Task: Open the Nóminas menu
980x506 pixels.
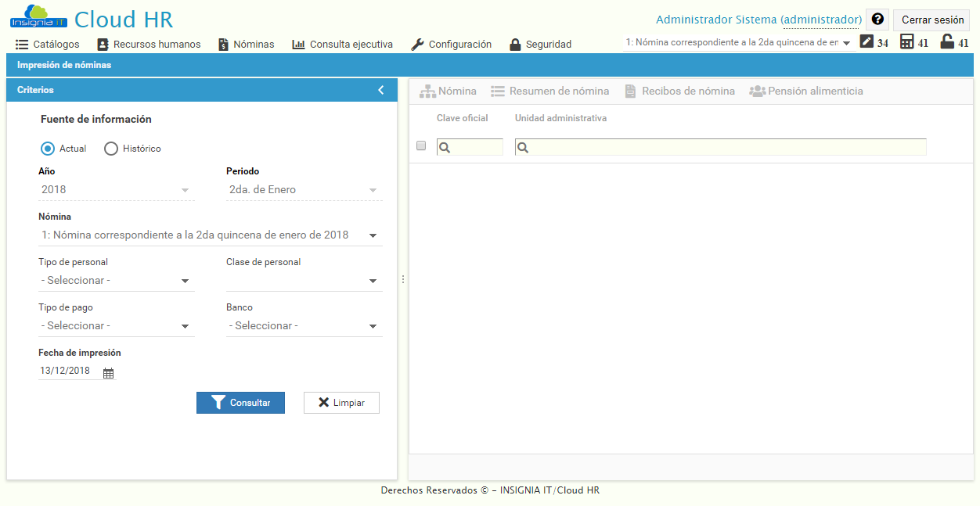Action: click(x=246, y=45)
